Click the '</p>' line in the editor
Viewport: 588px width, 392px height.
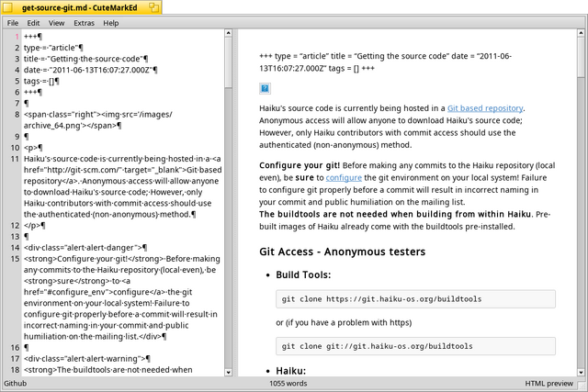click(35, 226)
